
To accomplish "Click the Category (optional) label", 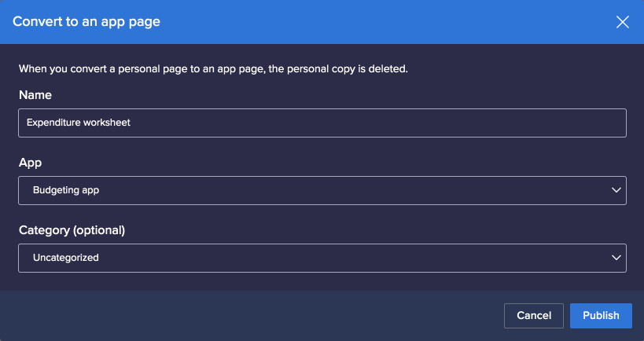I will [x=72, y=230].
